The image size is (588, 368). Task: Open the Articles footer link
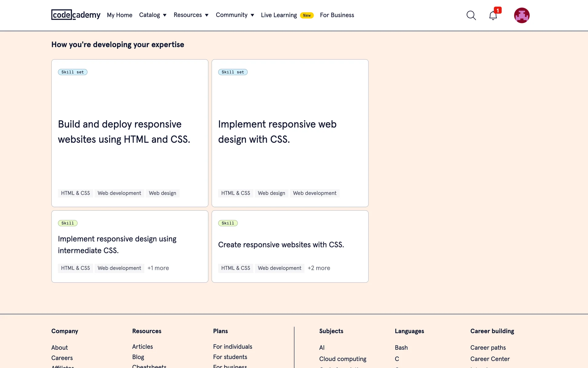click(x=142, y=347)
